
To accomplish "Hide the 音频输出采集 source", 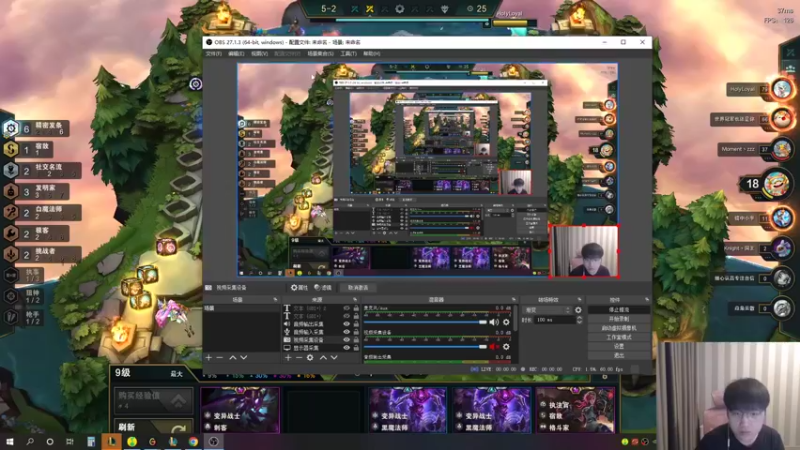I will tap(347, 324).
